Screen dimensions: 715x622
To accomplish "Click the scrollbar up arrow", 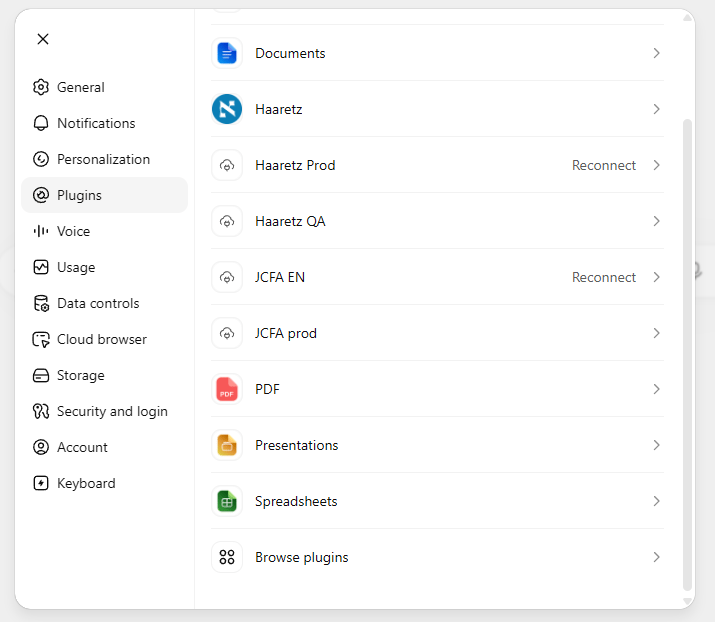I will (687, 17).
